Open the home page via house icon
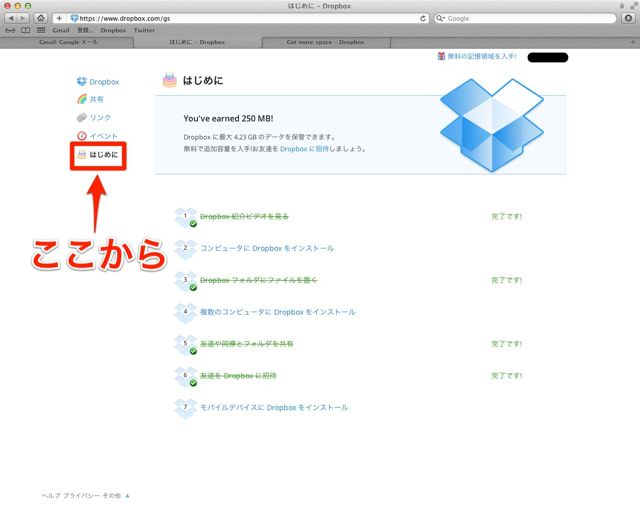The width and height of the screenshot is (640, 506). (40, 18)
